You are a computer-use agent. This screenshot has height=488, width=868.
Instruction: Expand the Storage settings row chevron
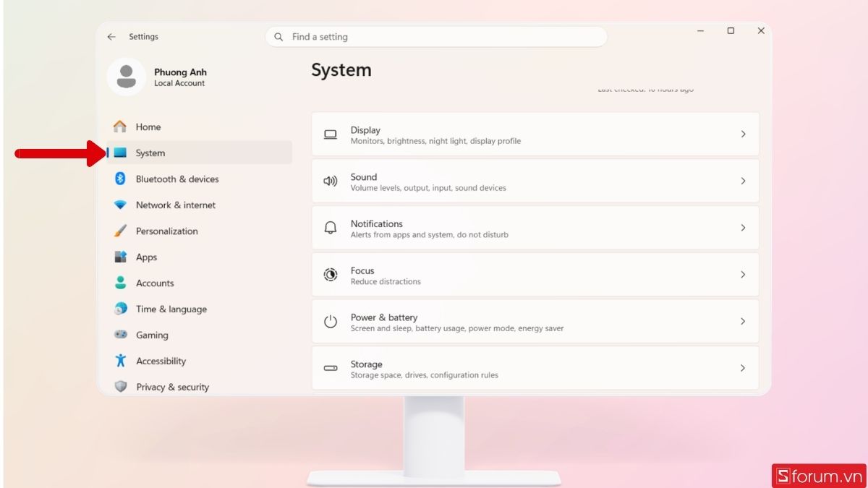click(x=743, y=368)
